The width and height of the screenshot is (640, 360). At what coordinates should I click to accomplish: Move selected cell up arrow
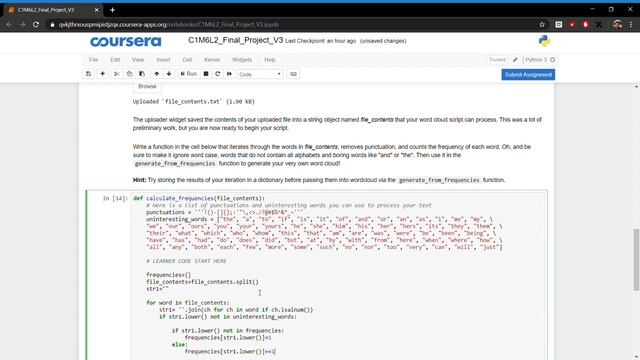pyautogui.click(x=156, y=74)
